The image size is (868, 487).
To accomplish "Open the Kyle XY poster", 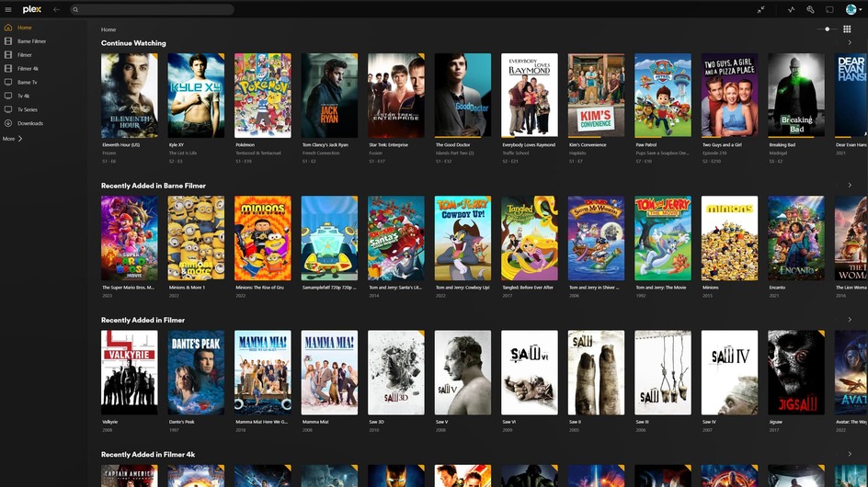I will pos(196,96).
